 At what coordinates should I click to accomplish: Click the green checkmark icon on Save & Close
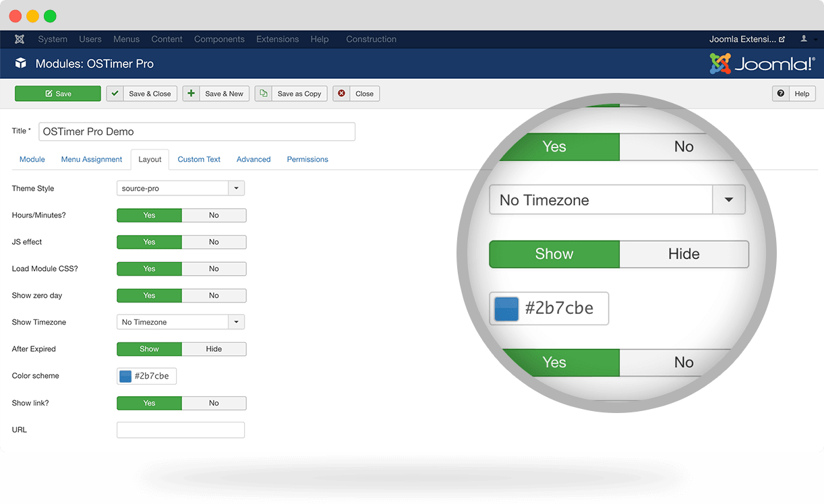pos(115,93)
